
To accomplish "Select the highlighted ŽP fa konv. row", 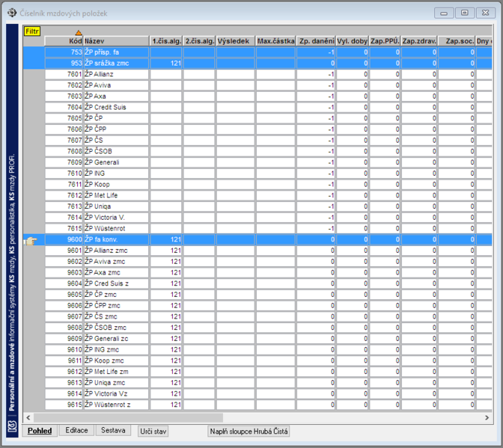I will click(x=257, y=239).
